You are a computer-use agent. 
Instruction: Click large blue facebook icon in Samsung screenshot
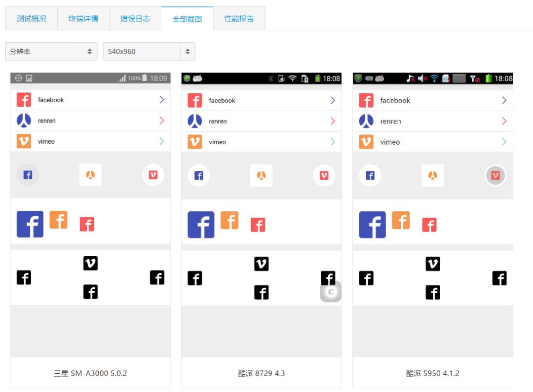click(30, 224)
